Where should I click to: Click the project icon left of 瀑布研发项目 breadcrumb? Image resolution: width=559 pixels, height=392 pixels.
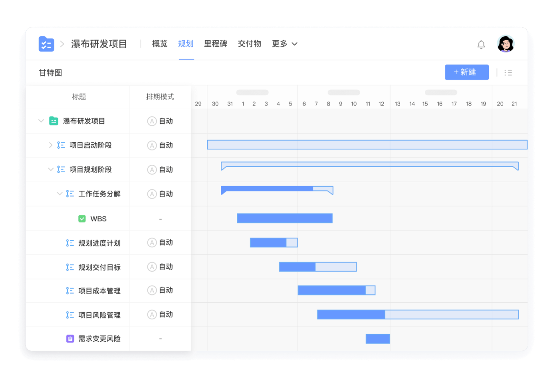pos(46,44)
